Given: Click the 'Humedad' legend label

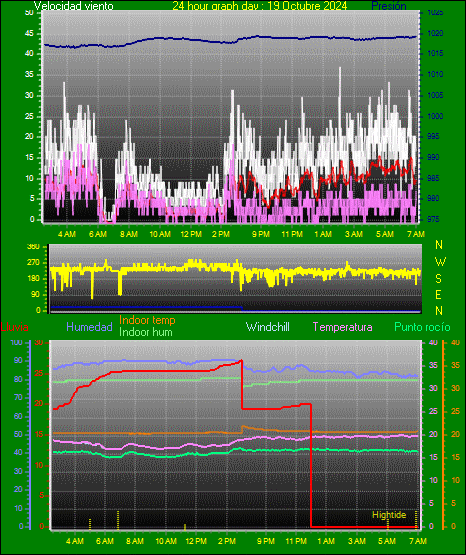Looking at the screenshot, I should [x=89, y=327].
